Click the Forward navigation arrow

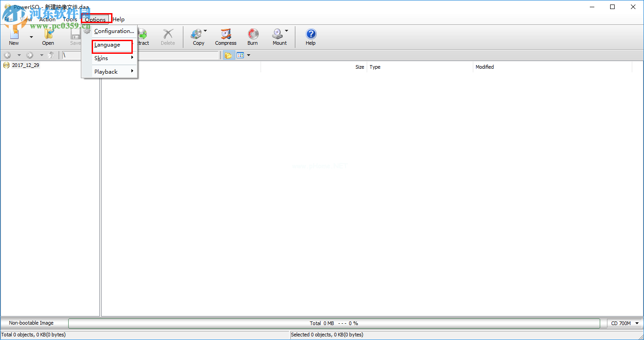pyautogui.click(x=30, y=55)
